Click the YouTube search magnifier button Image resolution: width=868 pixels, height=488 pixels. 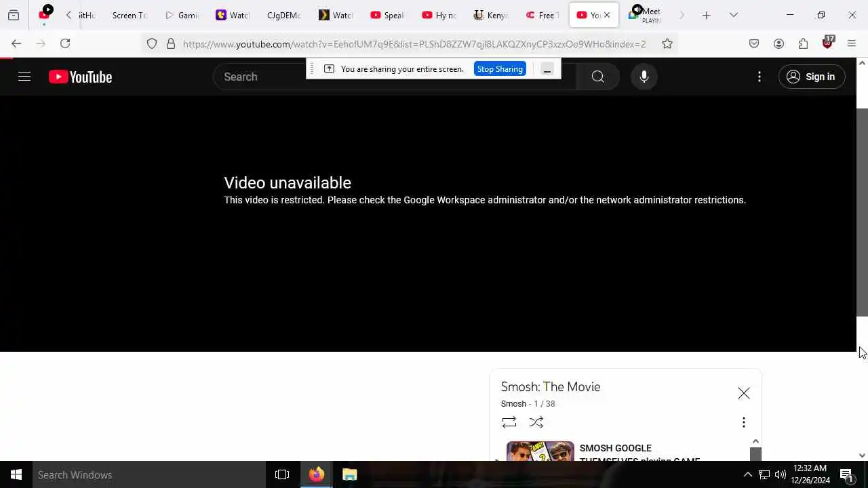pyautogui.click(x=597, y=77)
